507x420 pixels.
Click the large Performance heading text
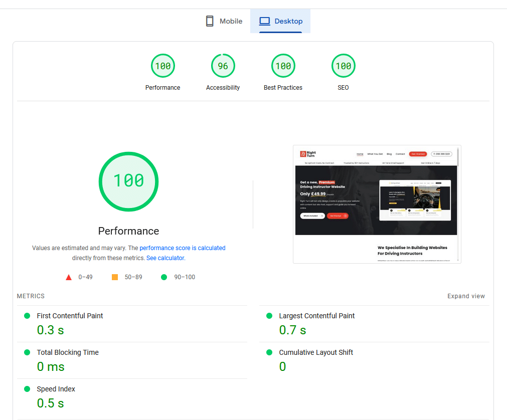(x=129, y=231)
